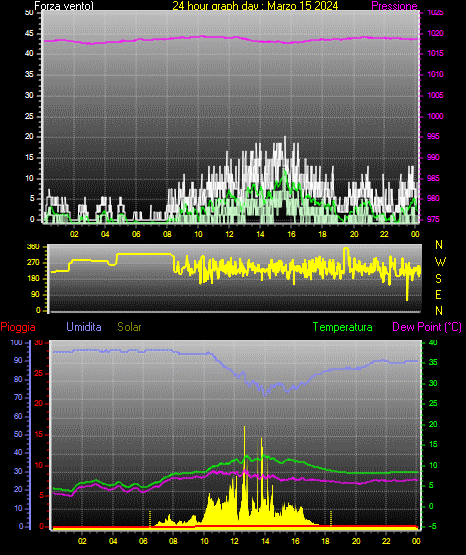This screenshot has height=555, width=466.
Task: Click the 45 wind speed axis value
Action: click(29, 33)
